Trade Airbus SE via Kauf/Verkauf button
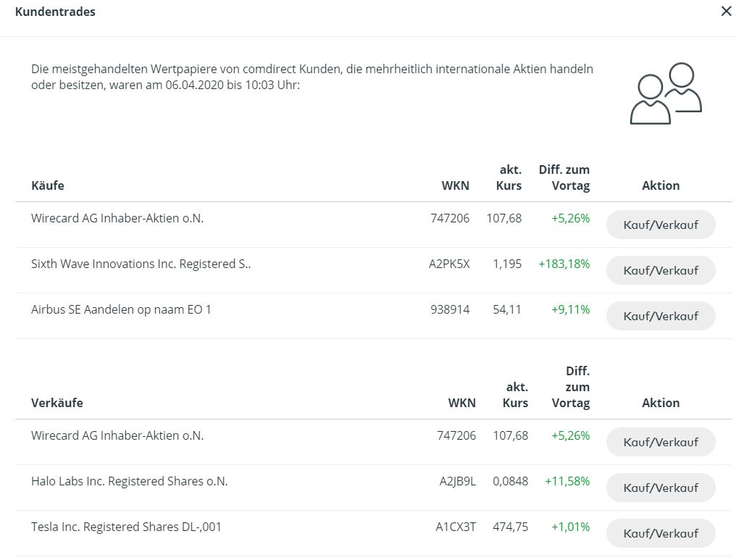 (660, 316)
